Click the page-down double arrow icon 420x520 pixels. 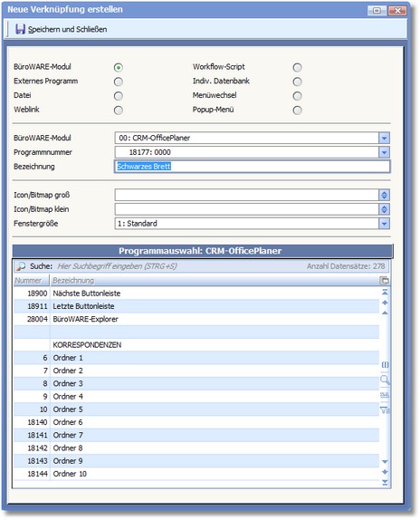click(385, 472)
